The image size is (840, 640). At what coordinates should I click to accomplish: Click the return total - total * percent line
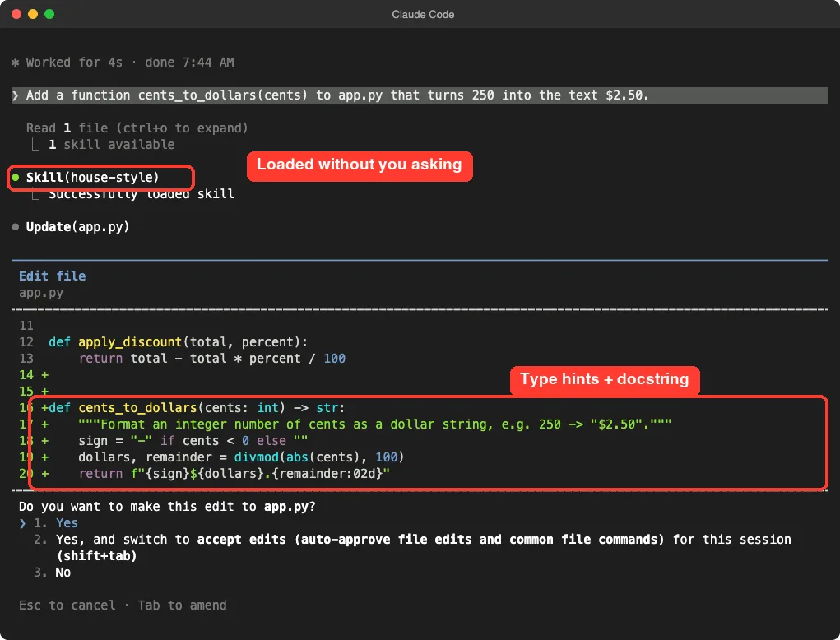pos(212,359)
